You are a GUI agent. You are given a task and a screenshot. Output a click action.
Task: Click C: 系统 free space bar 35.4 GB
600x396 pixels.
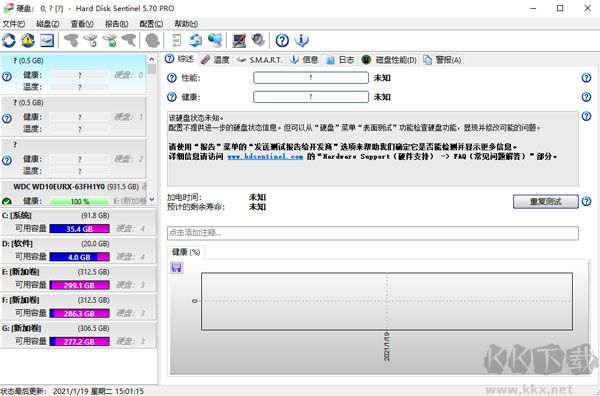[80, 229]
